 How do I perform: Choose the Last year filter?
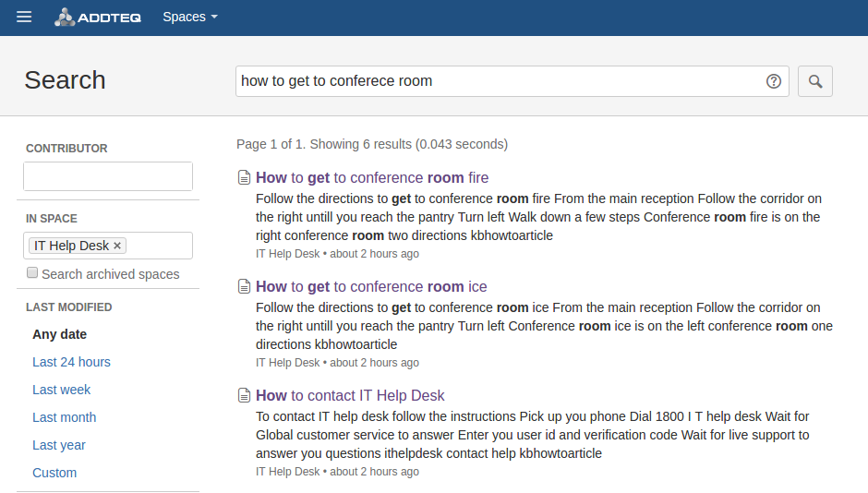[58, 445]
